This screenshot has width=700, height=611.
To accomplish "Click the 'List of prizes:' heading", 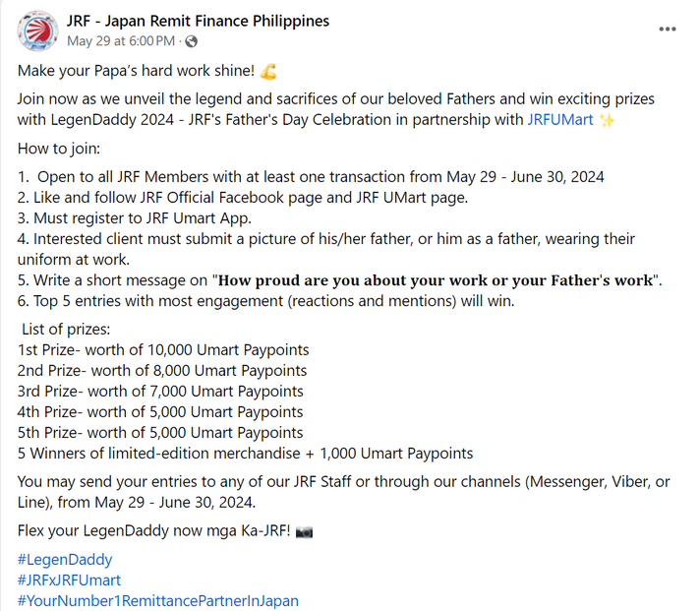I will 66,330.
